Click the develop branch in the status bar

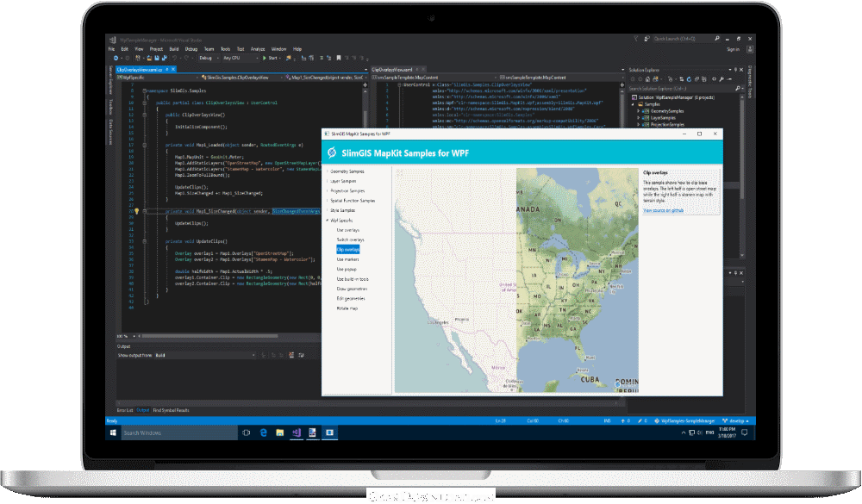[x=735, y=421]
